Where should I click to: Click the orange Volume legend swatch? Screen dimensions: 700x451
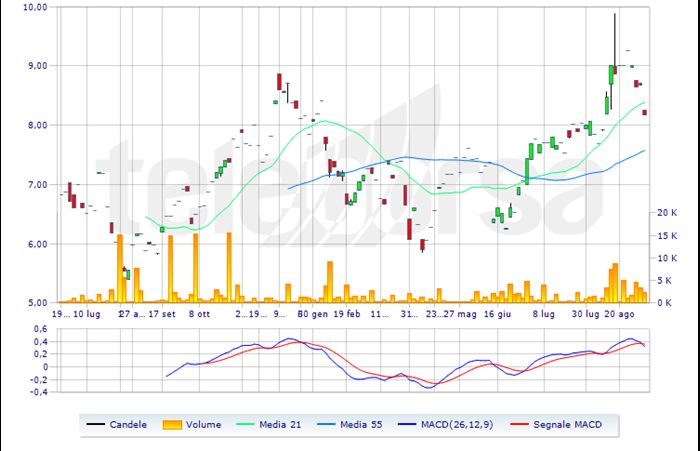pyautogui.click(x=172, y=425)
